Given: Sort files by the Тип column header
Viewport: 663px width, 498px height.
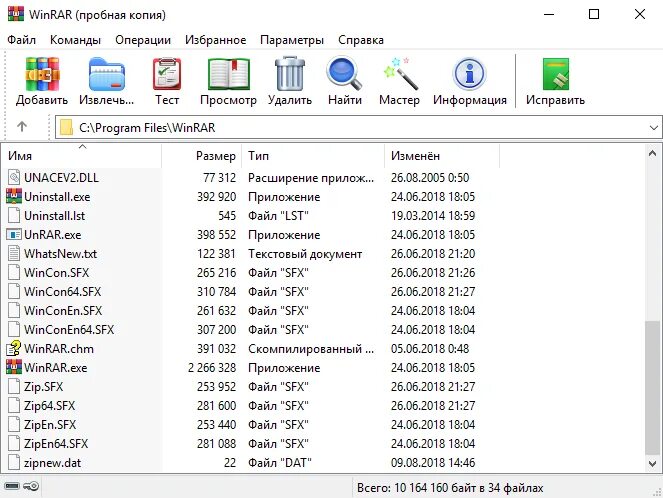Looking at the screenshot, I should point(313,156).
